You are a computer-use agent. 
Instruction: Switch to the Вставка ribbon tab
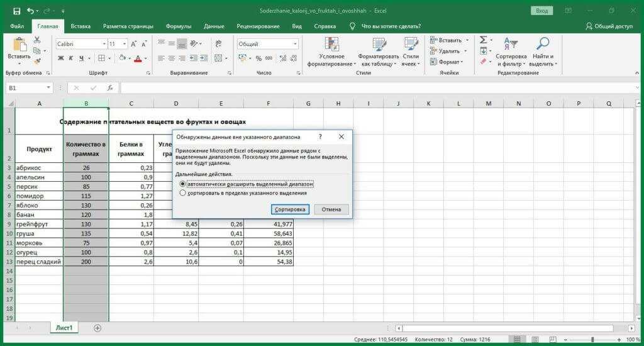pos(80,26)
